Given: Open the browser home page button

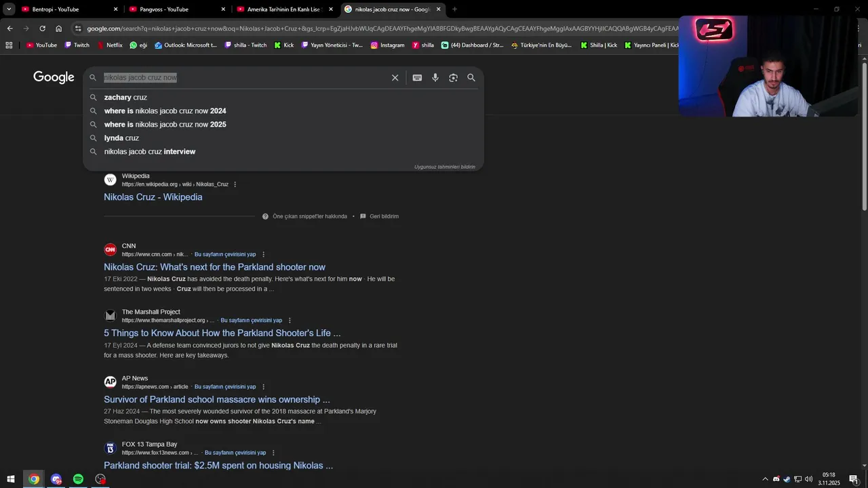Looking at the screenshot, I should tap(58, 28).
